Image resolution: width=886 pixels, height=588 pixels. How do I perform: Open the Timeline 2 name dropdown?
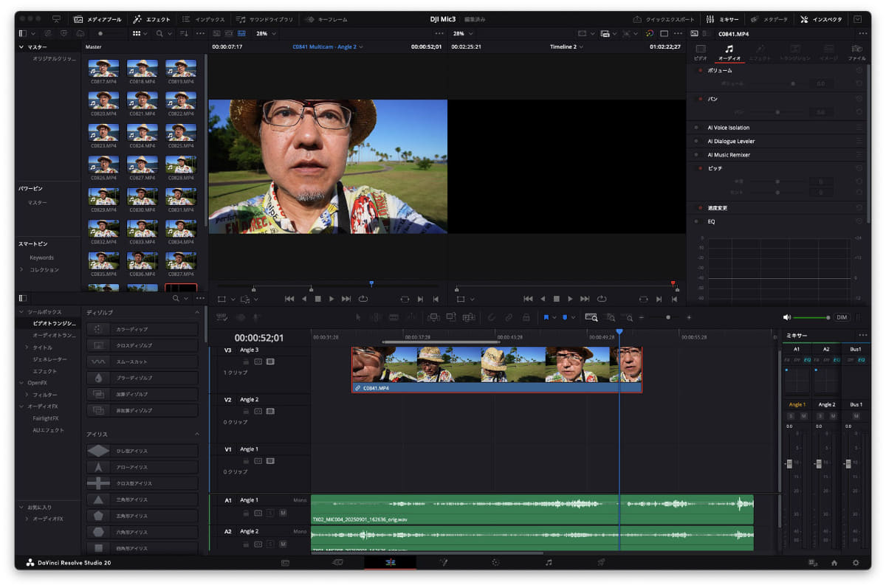[566, 46]
